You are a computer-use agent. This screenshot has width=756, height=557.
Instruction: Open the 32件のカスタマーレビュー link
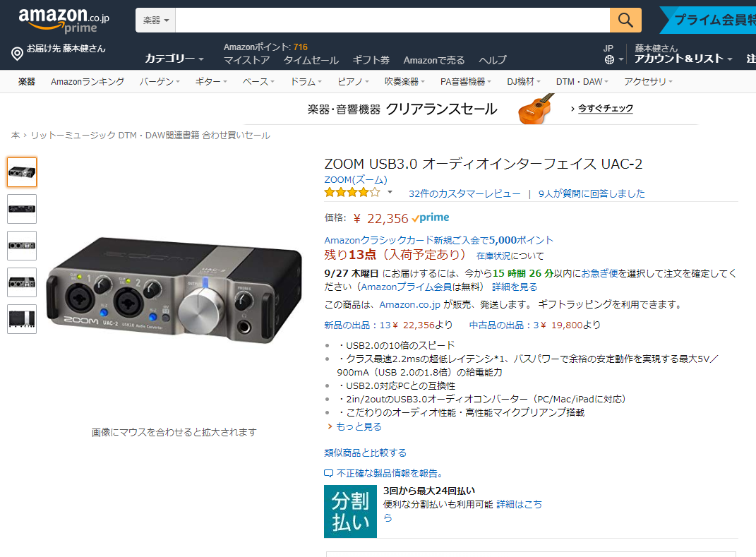click(x=464, y=193)
